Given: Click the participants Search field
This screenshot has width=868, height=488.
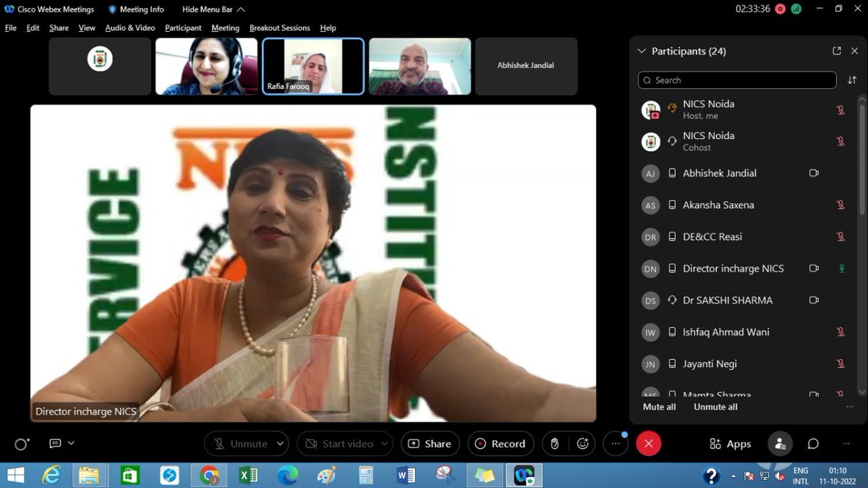Looking at the screenshot, I should point(737,80).
